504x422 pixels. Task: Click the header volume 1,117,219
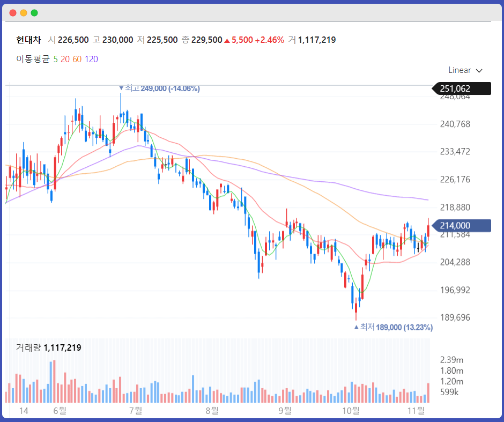316,40
